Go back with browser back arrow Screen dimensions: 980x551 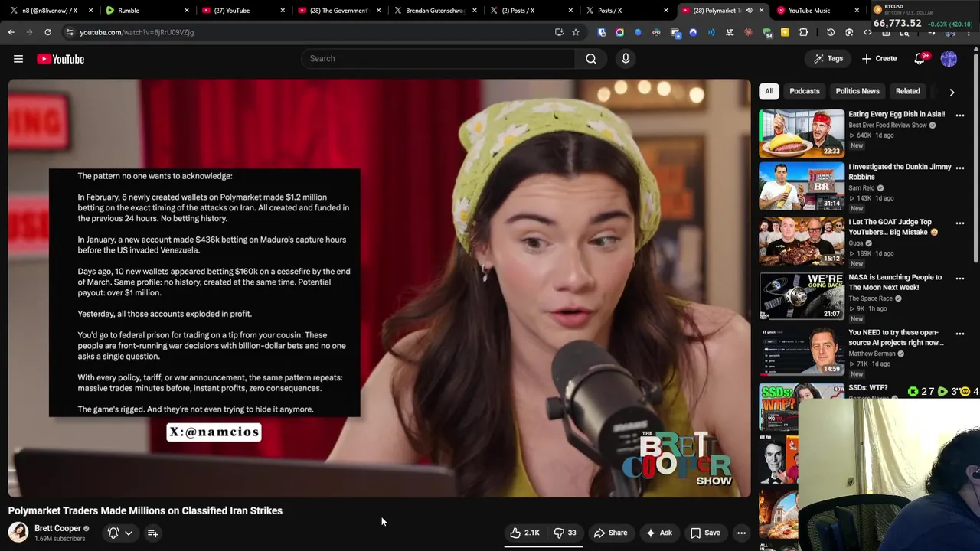coord(11,32)
